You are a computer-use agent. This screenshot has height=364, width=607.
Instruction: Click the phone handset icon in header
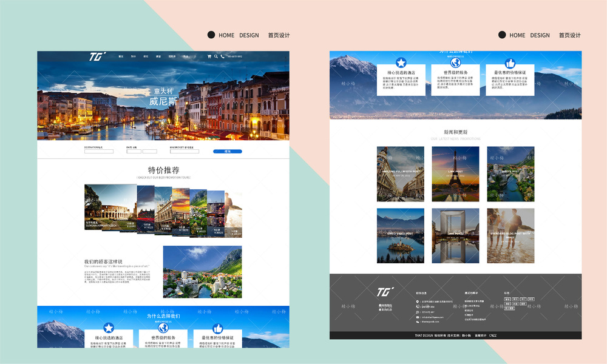click(x=222, y=56)
